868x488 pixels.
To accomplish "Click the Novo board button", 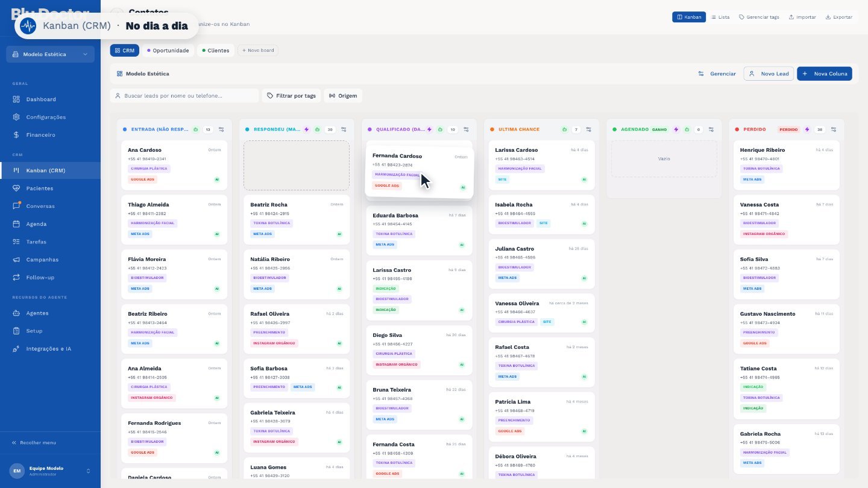I will (x=258, y=51).
